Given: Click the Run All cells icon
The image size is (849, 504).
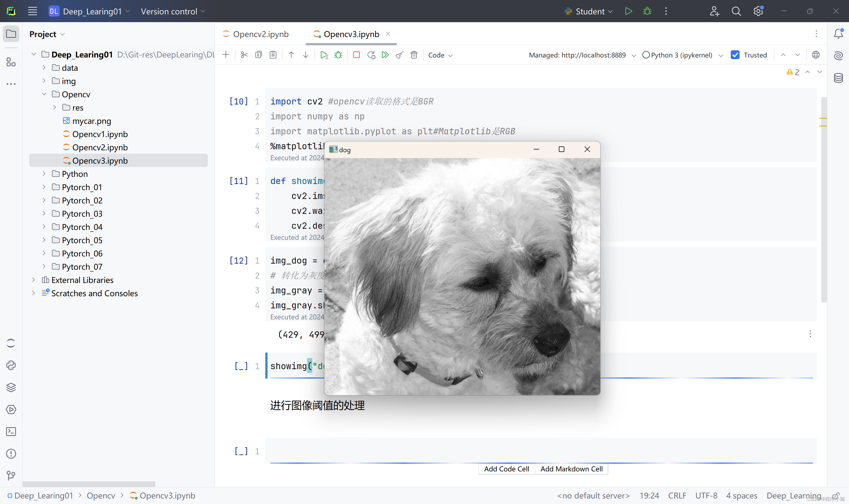Looking at the screenshot, I should [x=385, y=55].
